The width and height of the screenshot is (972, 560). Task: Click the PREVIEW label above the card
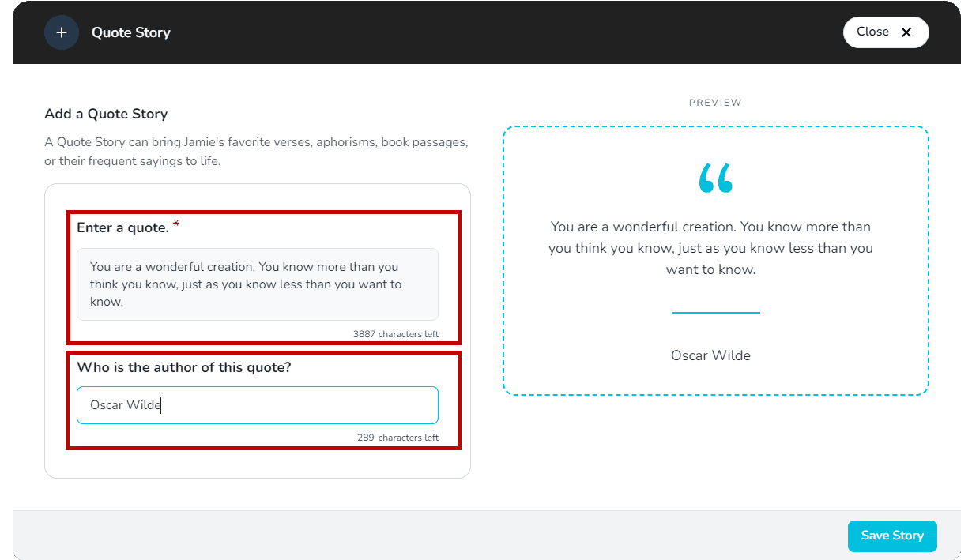pyautogui.click(x=715, y=102)
